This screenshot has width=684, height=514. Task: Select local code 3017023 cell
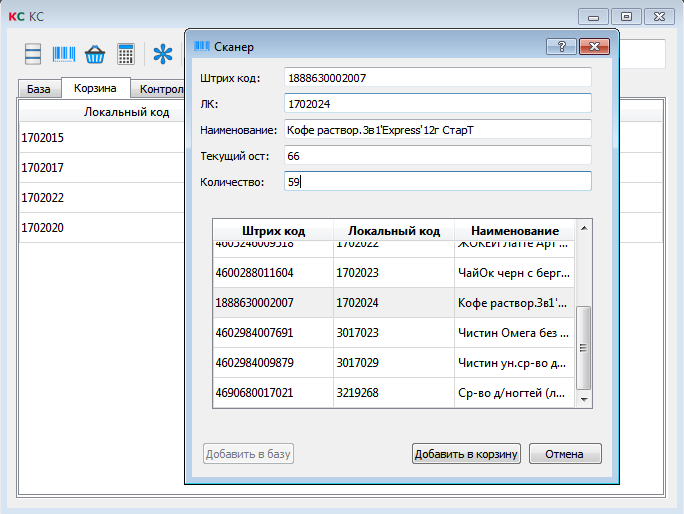coord(394,332)
